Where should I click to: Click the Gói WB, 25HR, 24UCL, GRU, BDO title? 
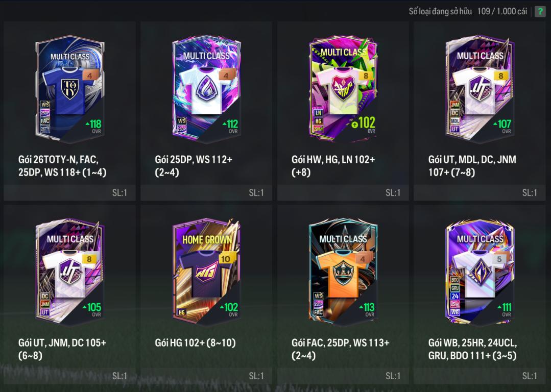coord(473,349)
